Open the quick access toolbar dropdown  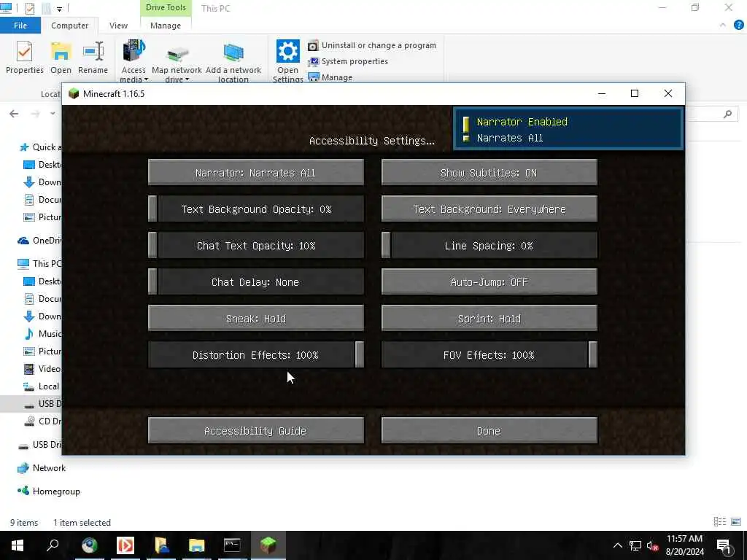point(59,9)
